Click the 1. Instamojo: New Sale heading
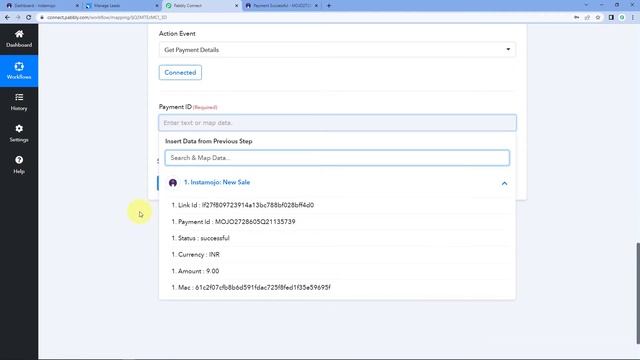 pos(217,182)
